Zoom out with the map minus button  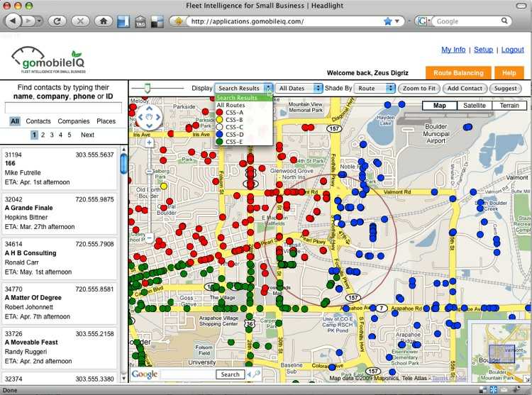[149, 238]
